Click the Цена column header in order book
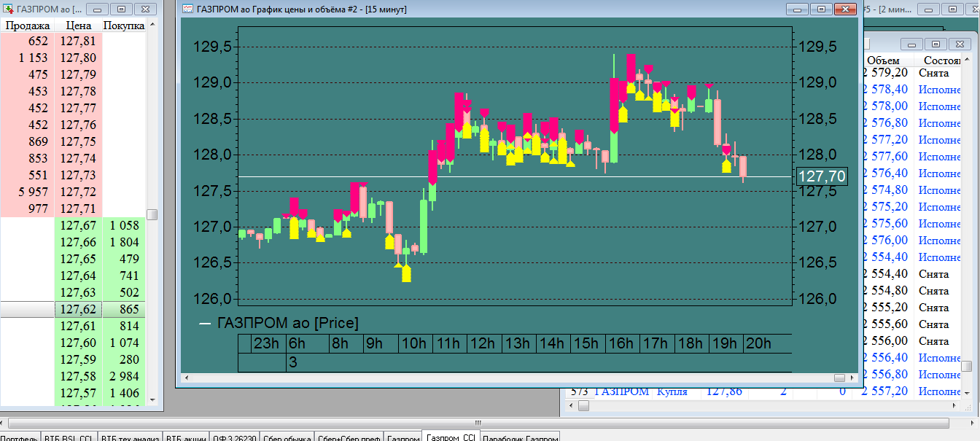 (x=78, y=26)
